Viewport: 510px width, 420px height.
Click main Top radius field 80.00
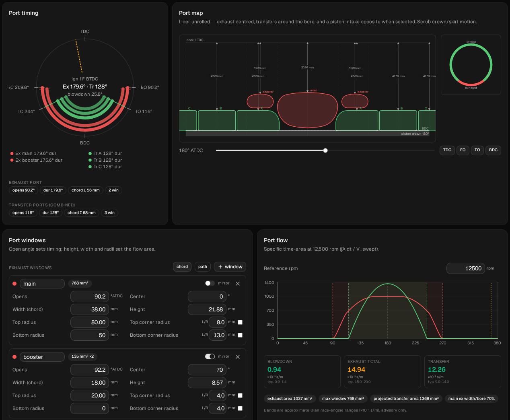[90, 322]
